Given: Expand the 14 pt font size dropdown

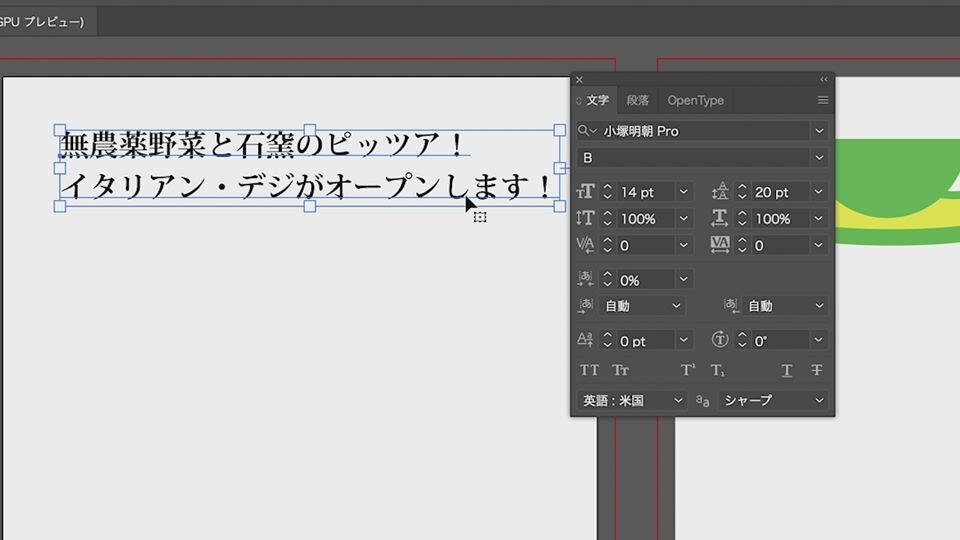Looking at the screenshot, I should (684, 192).
